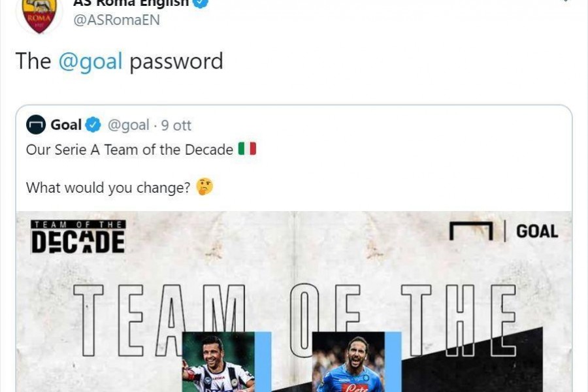Open the quoted tweet text about Serie A
Screen dimensions: 588x392
129,150
